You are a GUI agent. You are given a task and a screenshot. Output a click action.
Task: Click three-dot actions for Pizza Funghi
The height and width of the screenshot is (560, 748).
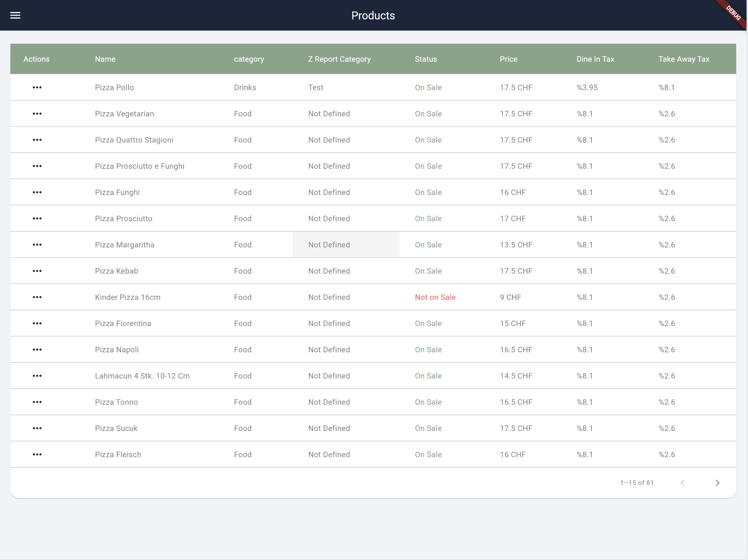[x=37, y=192]
